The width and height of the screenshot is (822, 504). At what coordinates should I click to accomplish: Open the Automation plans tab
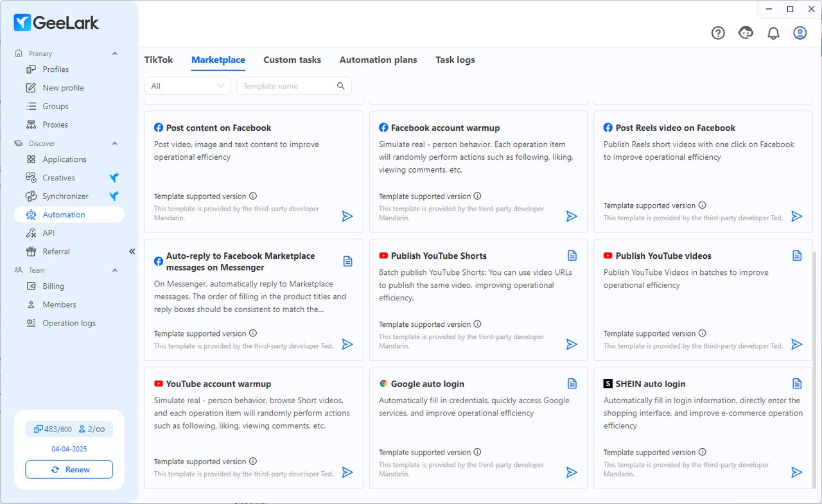click(x=378, y=60)
